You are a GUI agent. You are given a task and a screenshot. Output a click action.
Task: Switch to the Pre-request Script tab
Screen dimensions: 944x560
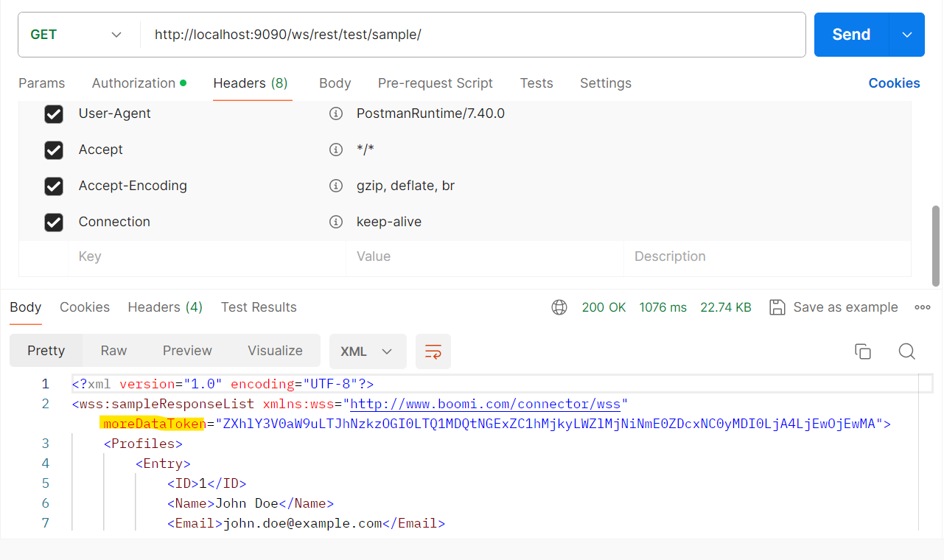coord(435,83)
